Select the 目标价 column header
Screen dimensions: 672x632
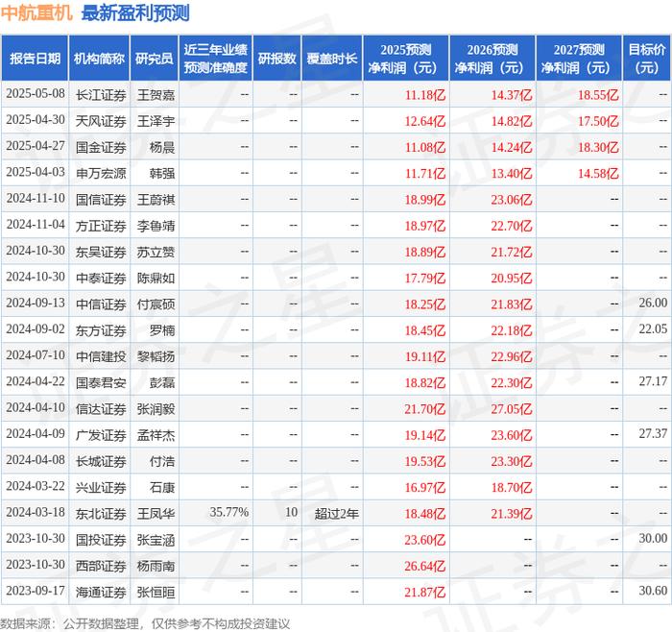pyautogui.click(x=647, y=59)
